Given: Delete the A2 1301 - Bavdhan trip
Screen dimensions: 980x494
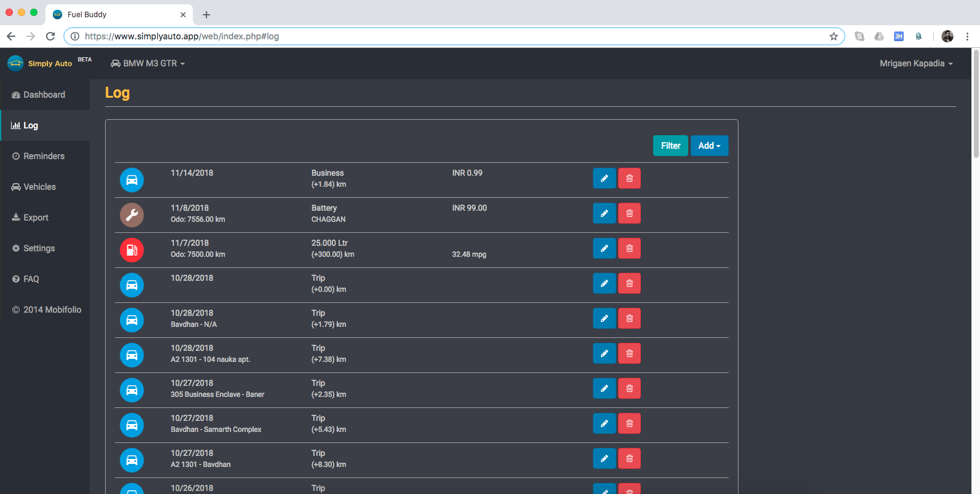Looking at the screenshot, I should (x=629, y=458).
